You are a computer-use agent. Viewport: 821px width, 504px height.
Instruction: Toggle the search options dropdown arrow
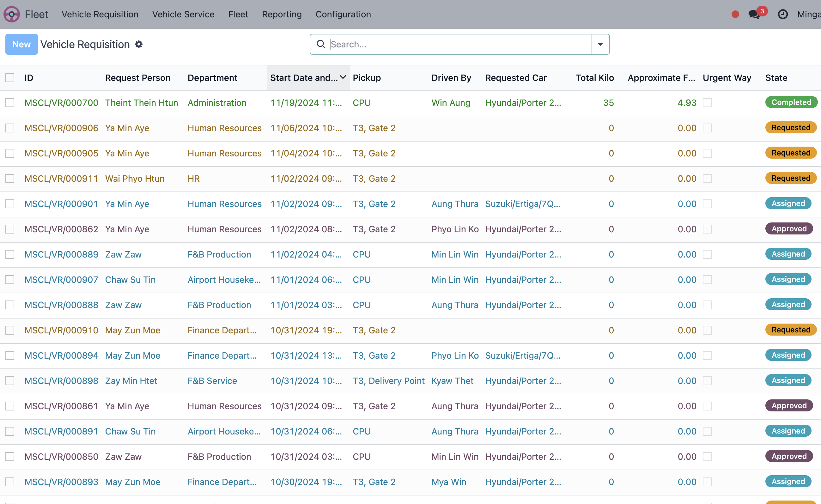[x=600, y=44]
